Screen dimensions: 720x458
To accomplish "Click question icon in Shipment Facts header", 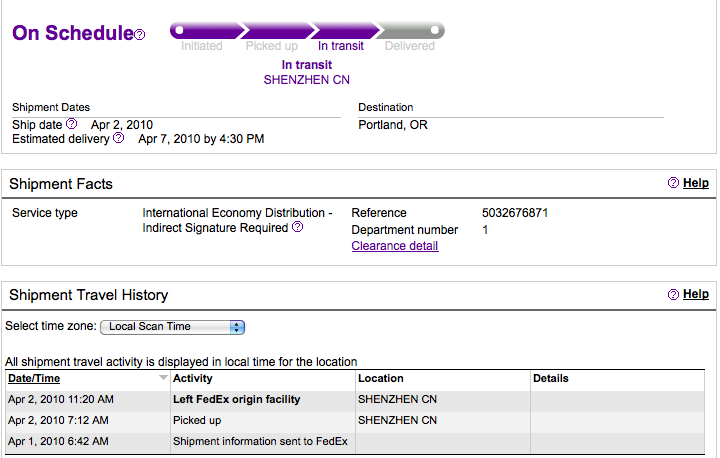I will coord(673,183).
